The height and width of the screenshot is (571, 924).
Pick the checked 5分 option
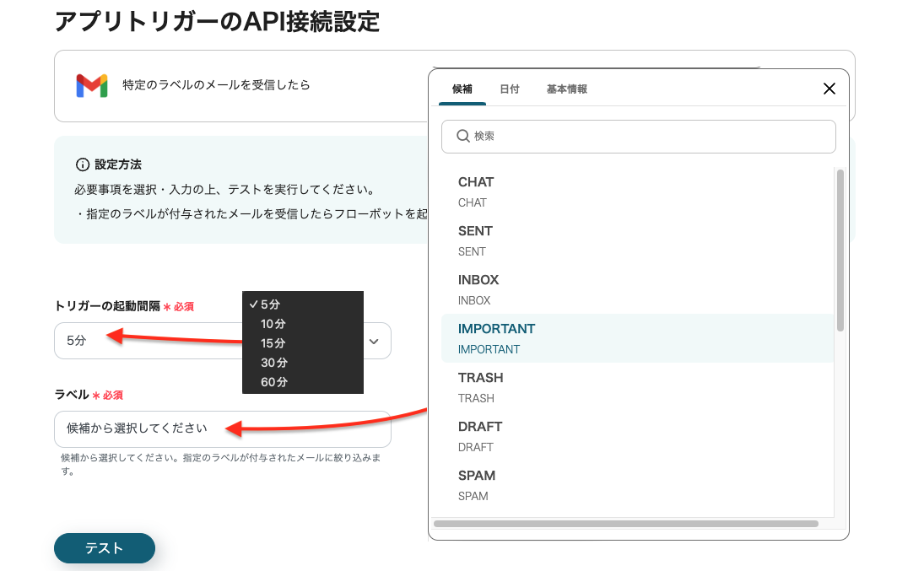point(270,304)
